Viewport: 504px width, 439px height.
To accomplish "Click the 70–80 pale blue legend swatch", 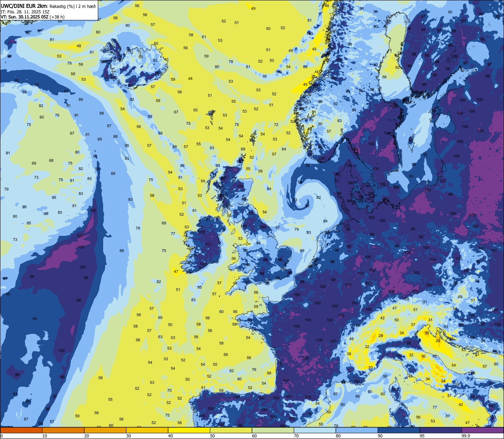I will tap(315, 430).
